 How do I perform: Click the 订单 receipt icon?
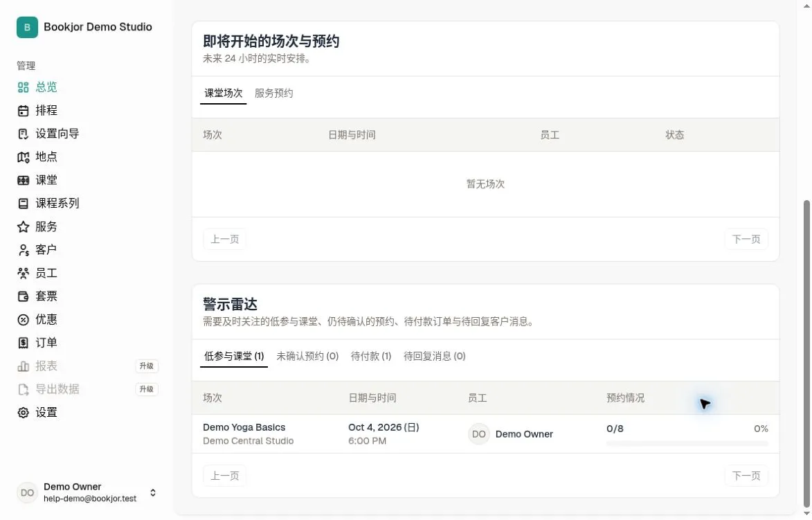click(24, 343)
